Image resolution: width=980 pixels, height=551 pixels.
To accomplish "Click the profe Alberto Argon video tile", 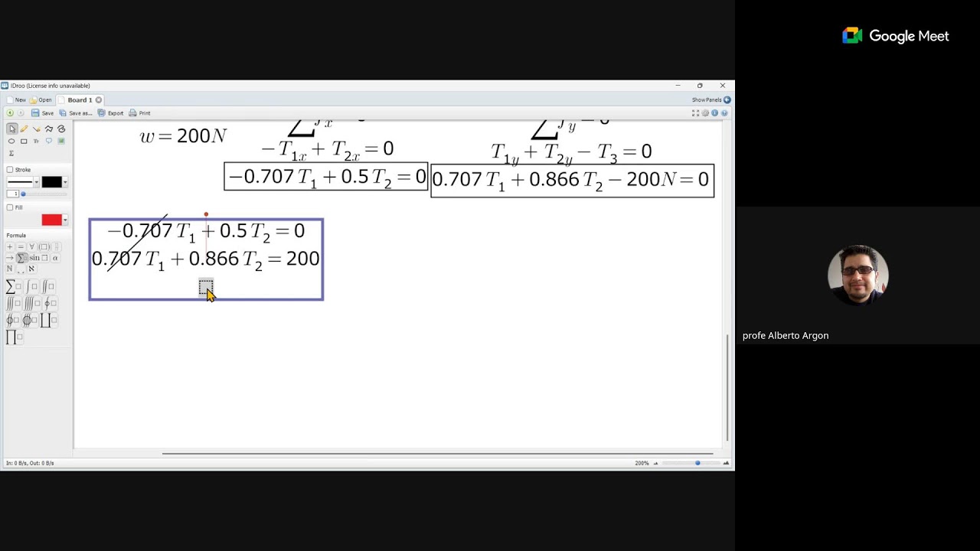I will [x=857, y=275].
